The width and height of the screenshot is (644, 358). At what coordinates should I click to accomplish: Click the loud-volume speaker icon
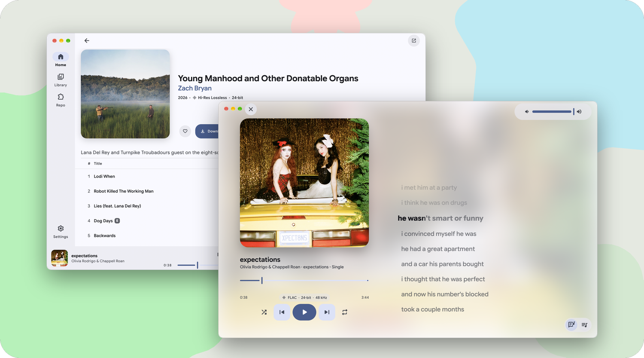click(x=579, y=112)
